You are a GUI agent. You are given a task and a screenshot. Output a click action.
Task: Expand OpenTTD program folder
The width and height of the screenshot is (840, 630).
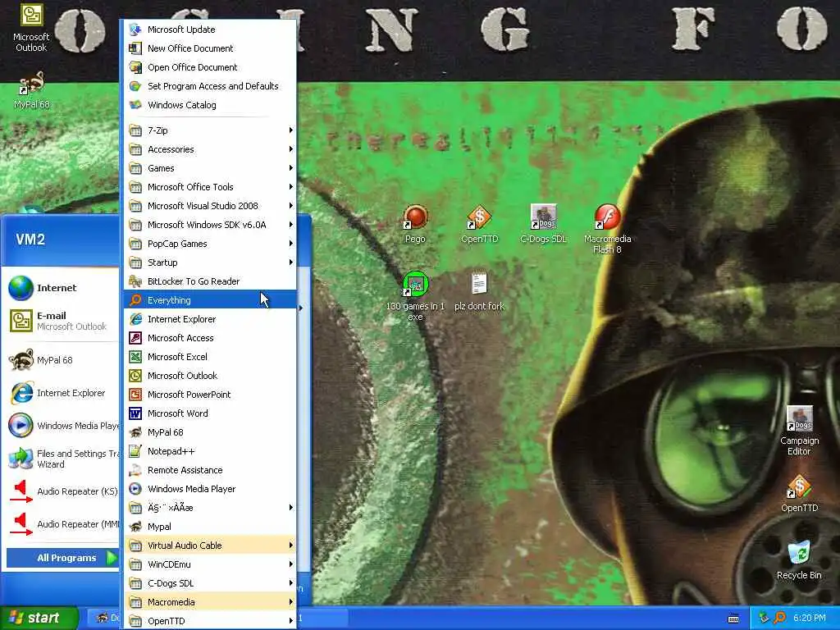210,621
